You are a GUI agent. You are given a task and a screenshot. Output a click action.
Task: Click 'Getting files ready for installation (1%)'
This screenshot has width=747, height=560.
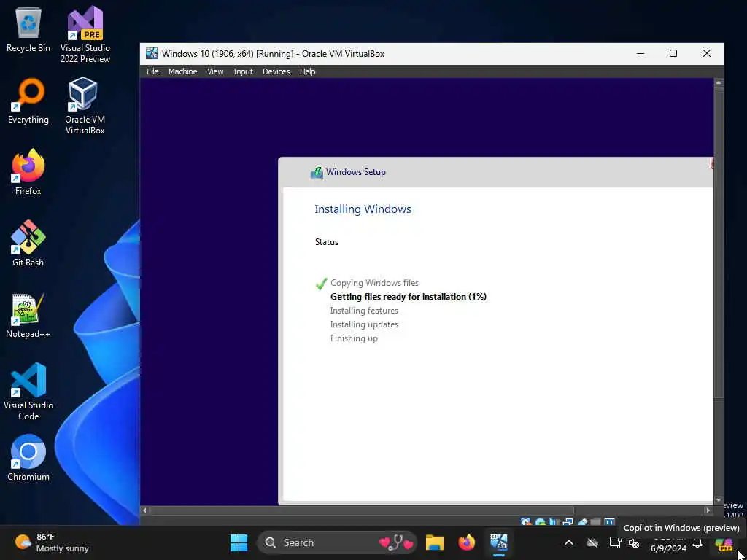[x=409, y=297]
